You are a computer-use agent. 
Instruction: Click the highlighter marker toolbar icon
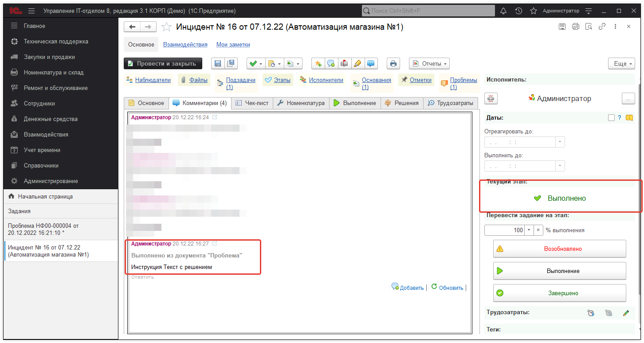[357, 64]
